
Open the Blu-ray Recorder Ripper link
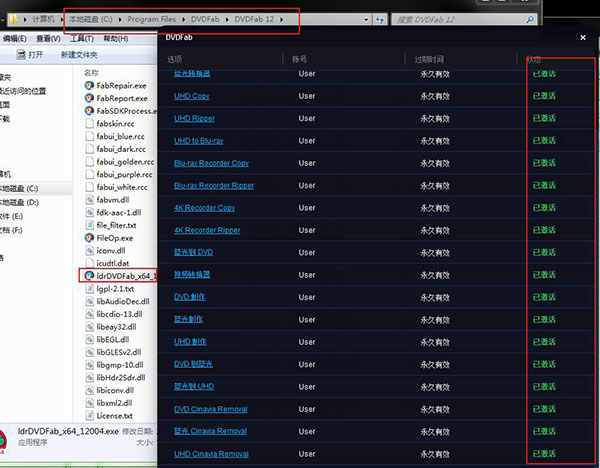pos(214,185)
